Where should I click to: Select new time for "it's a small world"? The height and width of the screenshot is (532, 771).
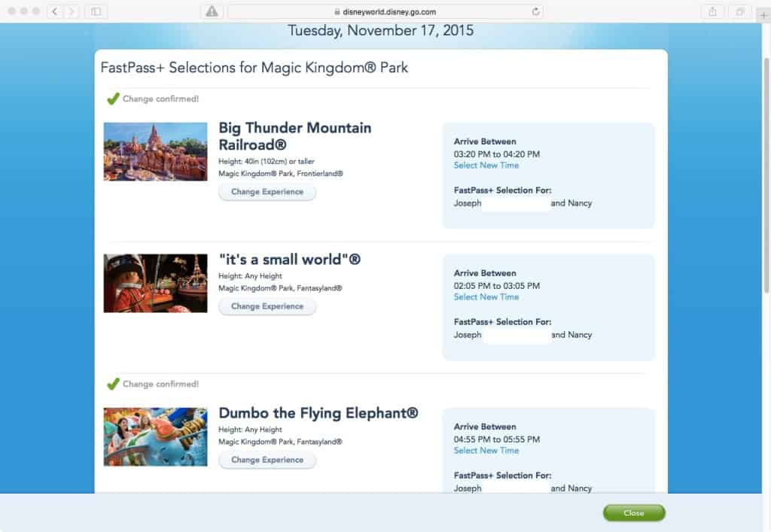486,297
